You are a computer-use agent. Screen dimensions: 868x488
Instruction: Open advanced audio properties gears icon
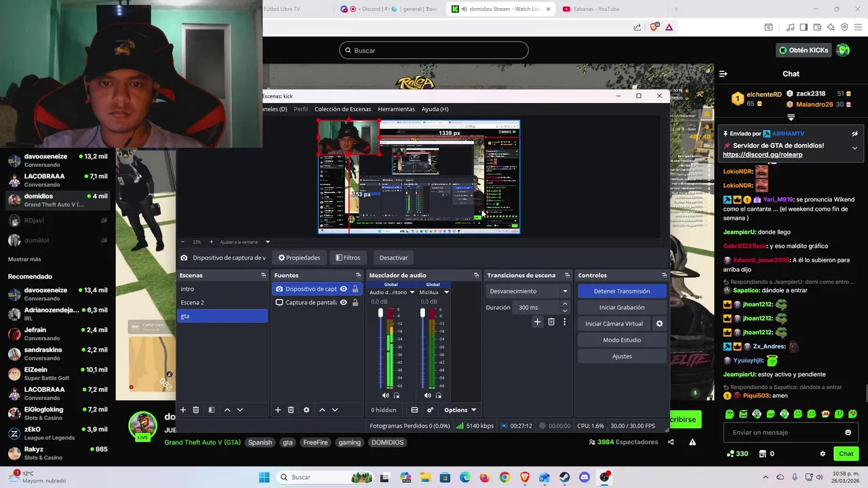tap(430, 410)
